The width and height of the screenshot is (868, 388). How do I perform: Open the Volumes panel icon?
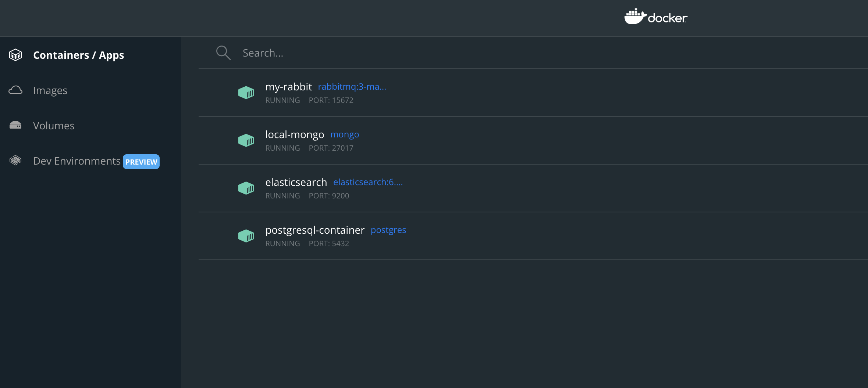click(15, 125)
